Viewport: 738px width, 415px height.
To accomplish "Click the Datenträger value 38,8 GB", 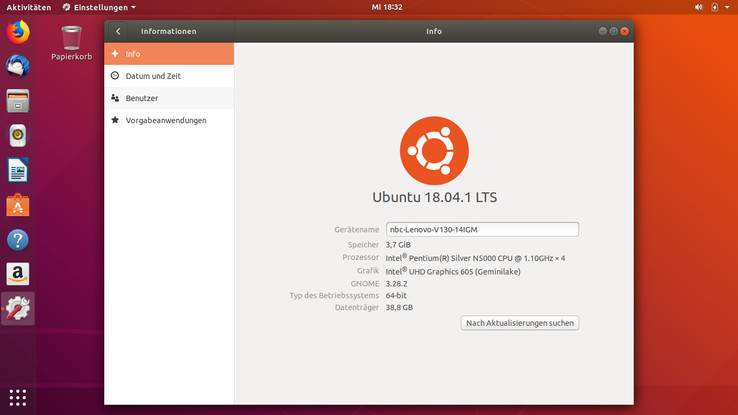I will (399, 307).
